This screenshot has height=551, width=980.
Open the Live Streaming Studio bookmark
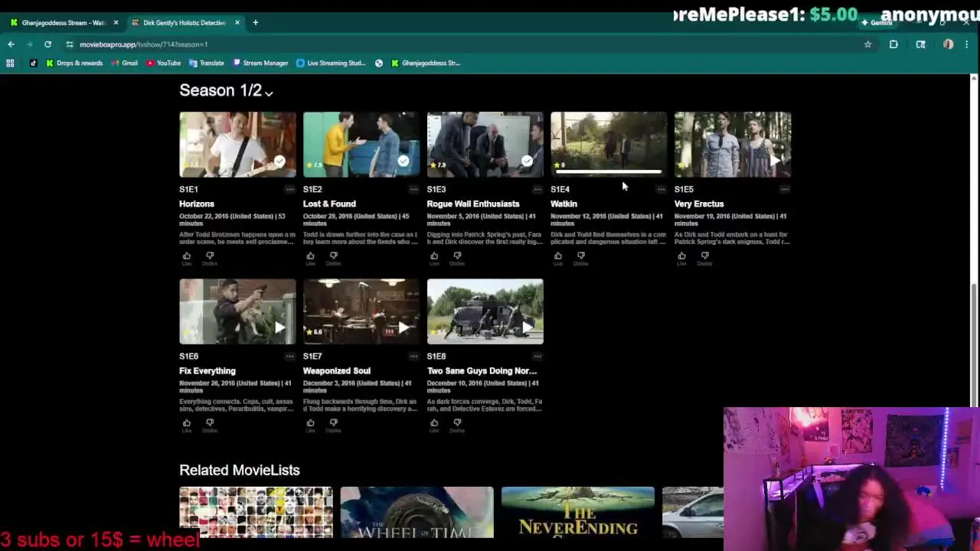pos(332,63)
